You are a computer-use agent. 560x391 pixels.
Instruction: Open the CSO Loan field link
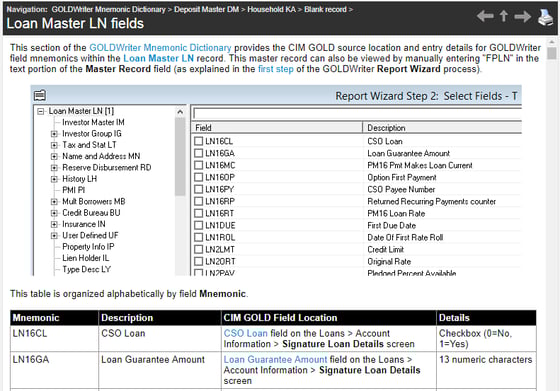[245, 333]
